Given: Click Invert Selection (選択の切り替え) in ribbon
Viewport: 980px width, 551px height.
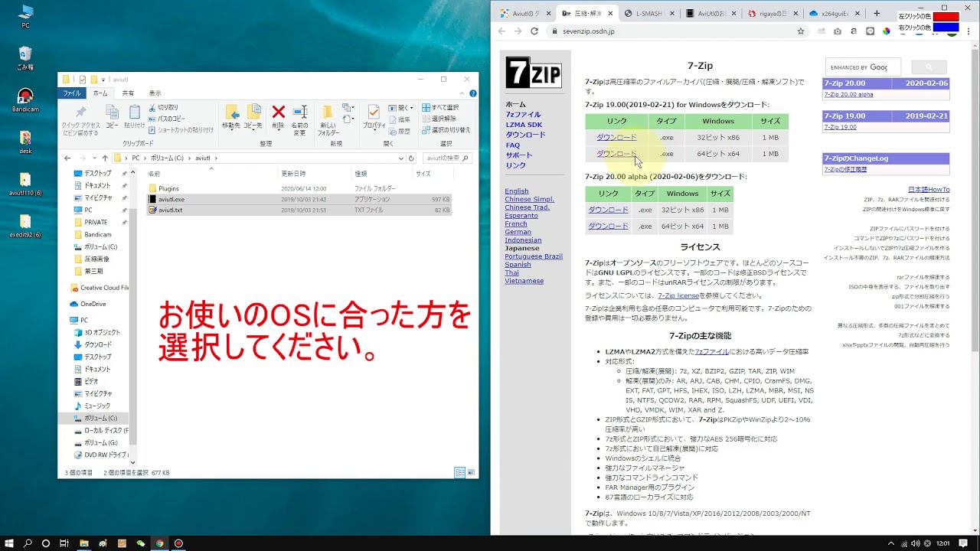Looking at the screenshot, I should tap(445, 130).
